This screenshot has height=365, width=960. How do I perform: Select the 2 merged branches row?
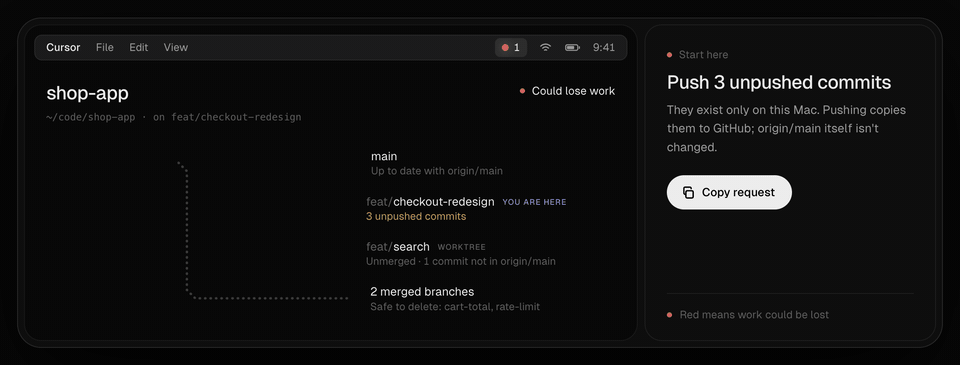455,298
